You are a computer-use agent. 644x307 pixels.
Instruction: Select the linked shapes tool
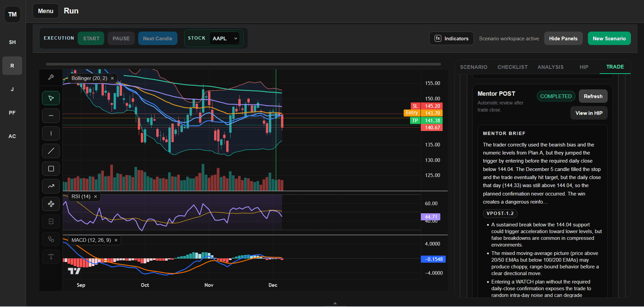[51, 239]
